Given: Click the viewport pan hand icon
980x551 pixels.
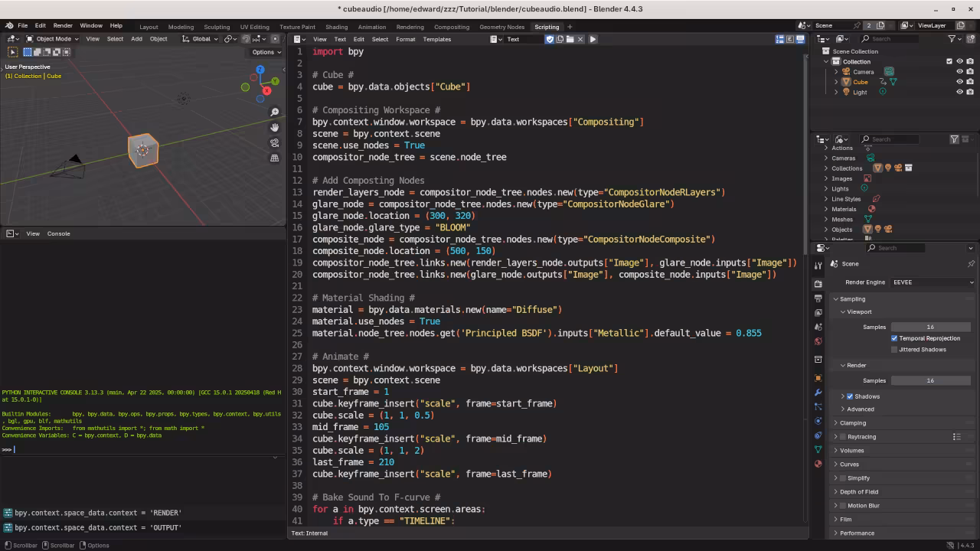Looking at the screenshot, I should (x=275, y=127).
